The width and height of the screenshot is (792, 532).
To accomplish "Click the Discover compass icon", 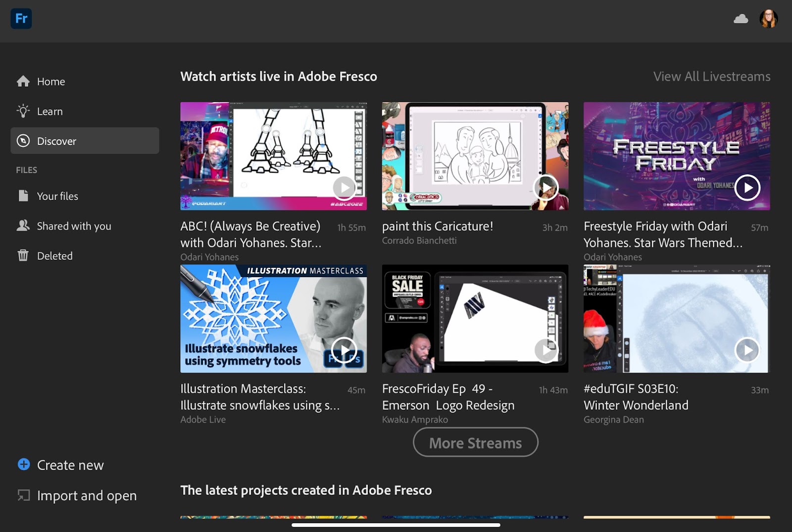I will tap(23, 141).
